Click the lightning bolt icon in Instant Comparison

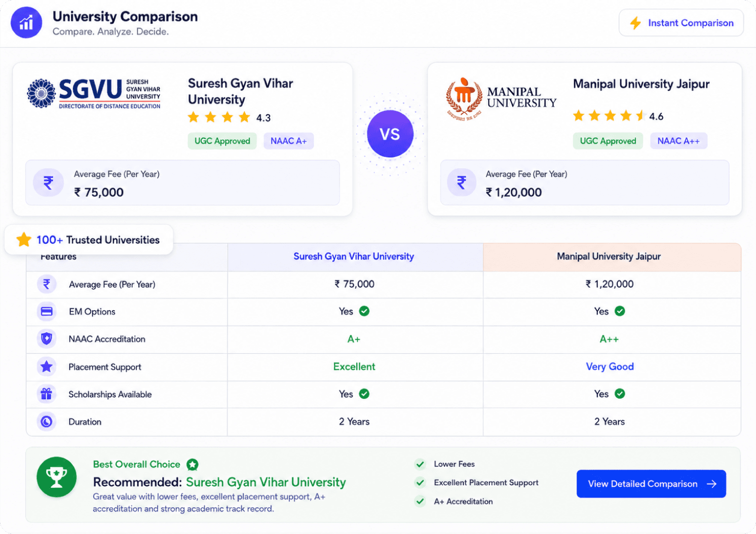coord(635,23)
